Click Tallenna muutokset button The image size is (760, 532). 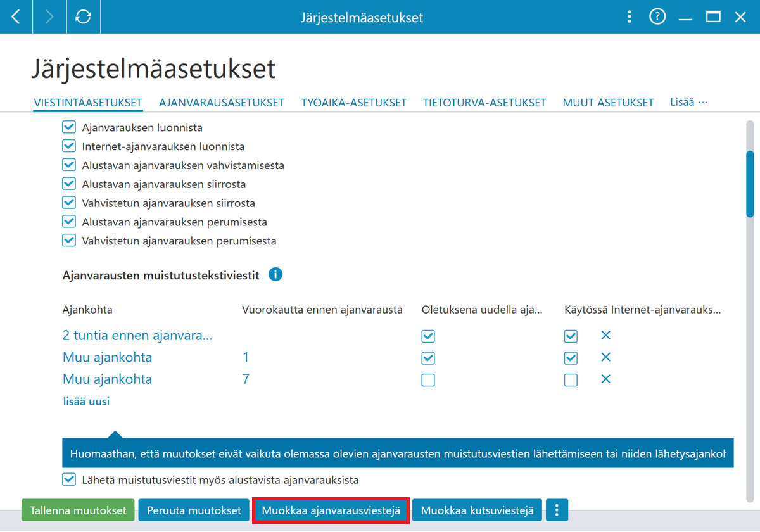pyautogui.click(x=78, y=510)
